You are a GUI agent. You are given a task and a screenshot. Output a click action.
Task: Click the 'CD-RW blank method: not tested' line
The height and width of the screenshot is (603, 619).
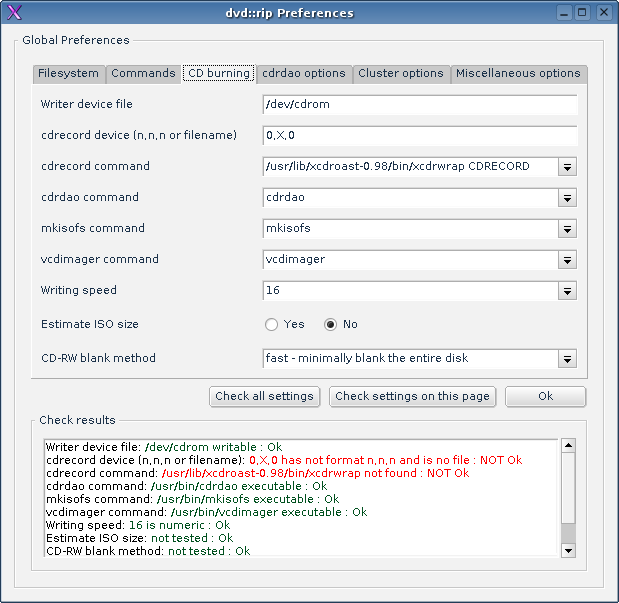point(148,551)
